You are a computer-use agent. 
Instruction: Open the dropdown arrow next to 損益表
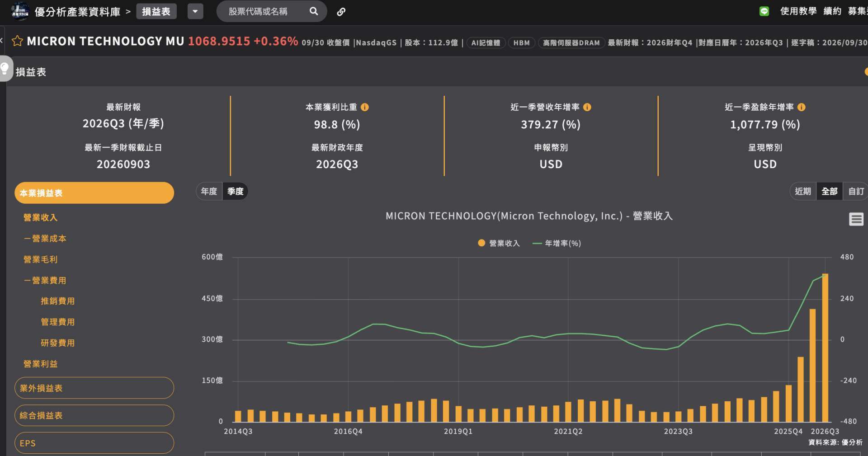pos(195,11)
